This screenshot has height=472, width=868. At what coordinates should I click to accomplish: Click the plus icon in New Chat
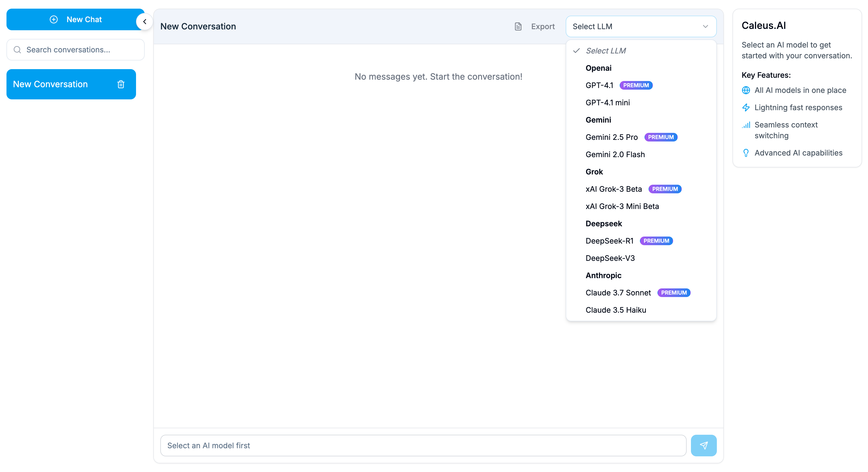coord(54,19)
